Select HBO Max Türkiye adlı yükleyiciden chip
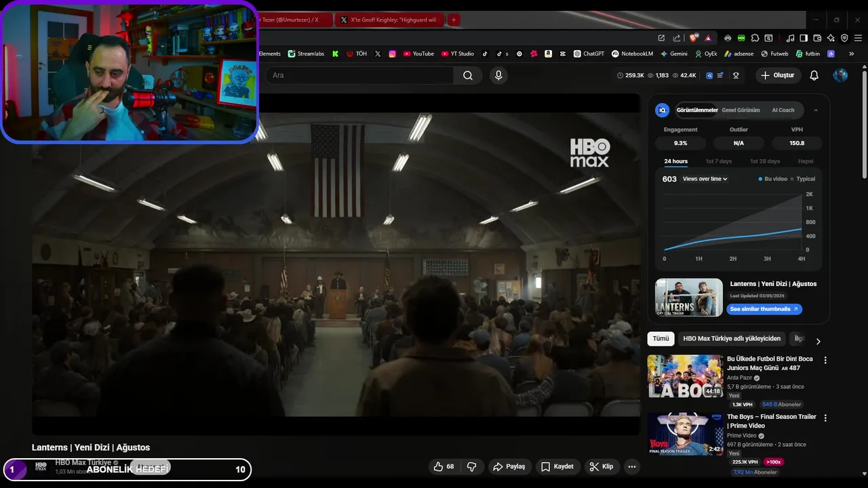The width and height of the screenshot is (868, 488). [x=732, y=338]
